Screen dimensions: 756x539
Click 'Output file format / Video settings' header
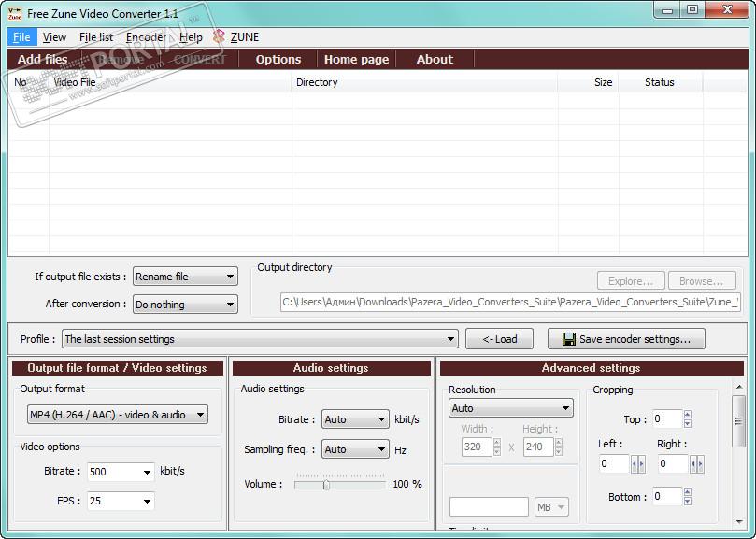click(117, 368)
